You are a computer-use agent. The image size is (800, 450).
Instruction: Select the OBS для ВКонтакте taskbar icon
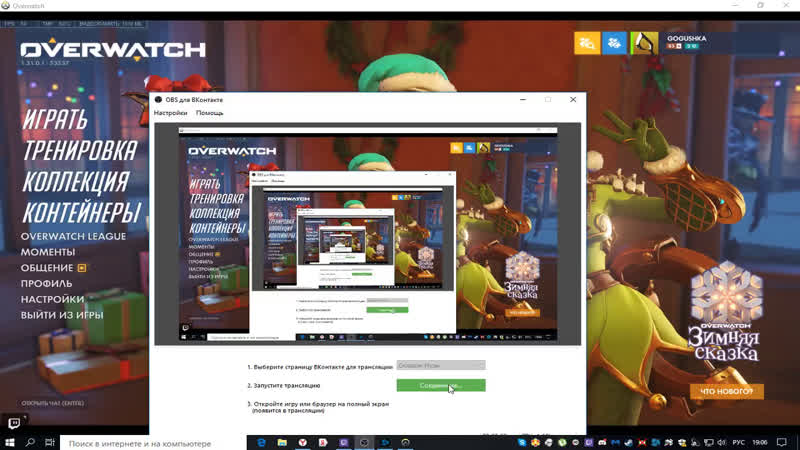[364, 442]
